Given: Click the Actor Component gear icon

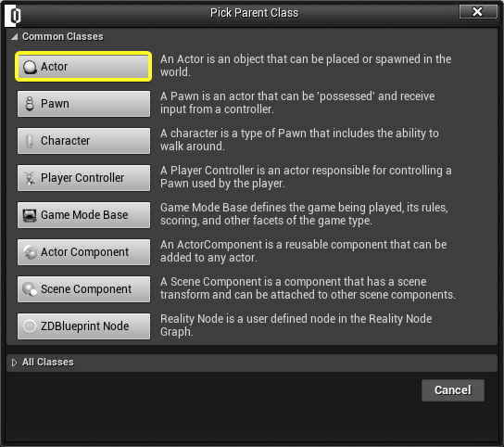Looking at the screenshot, I should click(x=30, y=252).
